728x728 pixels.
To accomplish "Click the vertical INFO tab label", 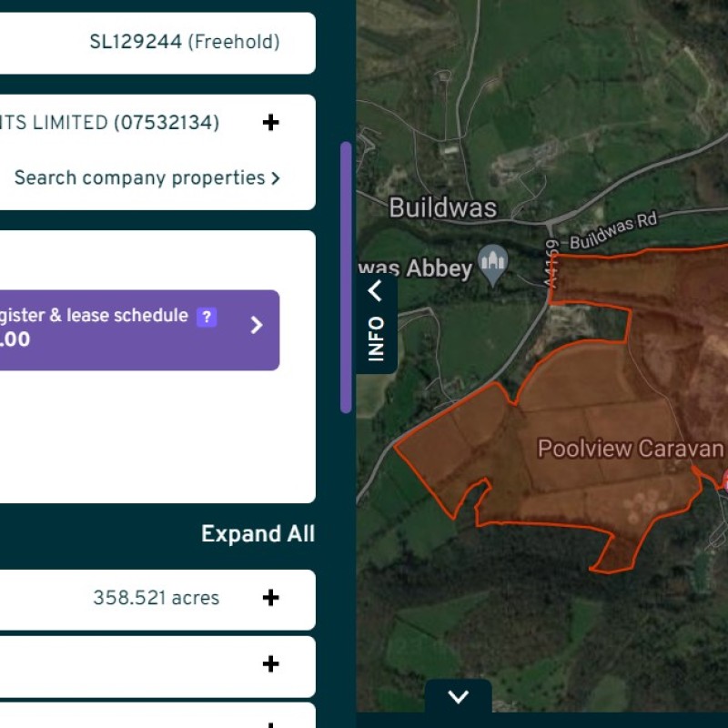I will 376,339.
